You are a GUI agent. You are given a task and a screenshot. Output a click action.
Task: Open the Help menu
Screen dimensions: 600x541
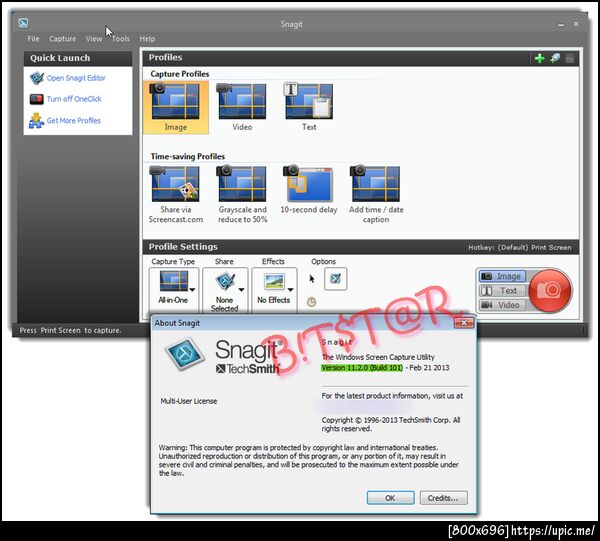(147, 39)
